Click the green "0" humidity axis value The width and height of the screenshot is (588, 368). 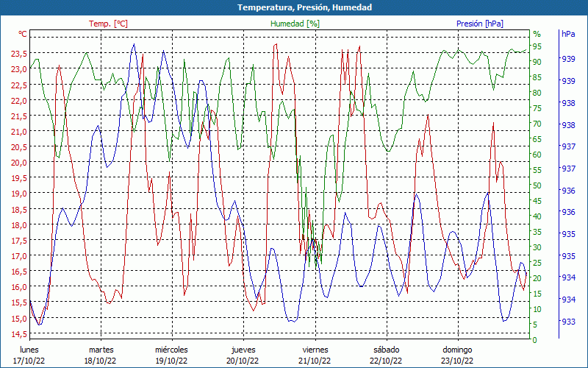coord(535,340)
